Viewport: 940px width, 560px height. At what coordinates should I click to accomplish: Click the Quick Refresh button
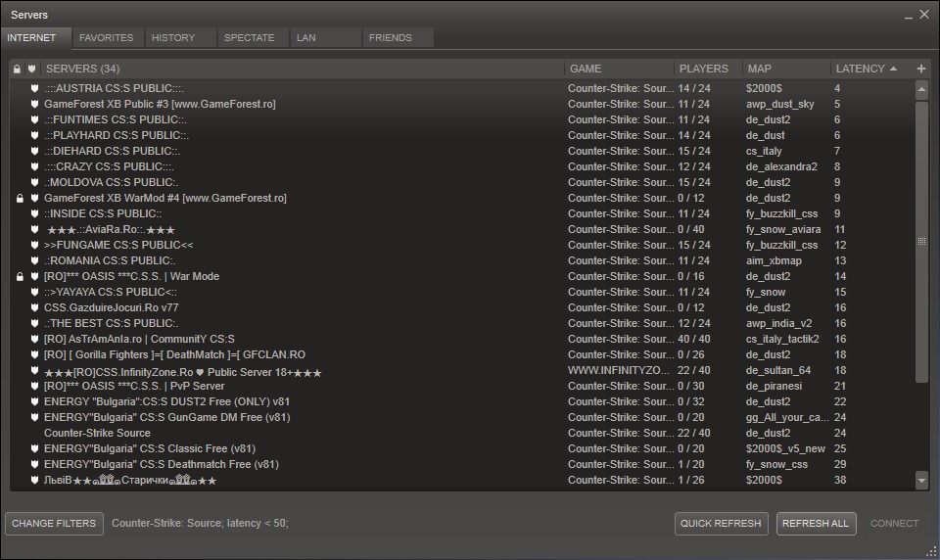[722, 524]
